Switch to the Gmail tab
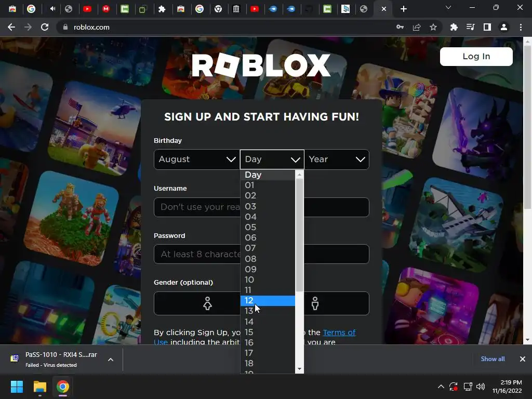 click(106, 9)
